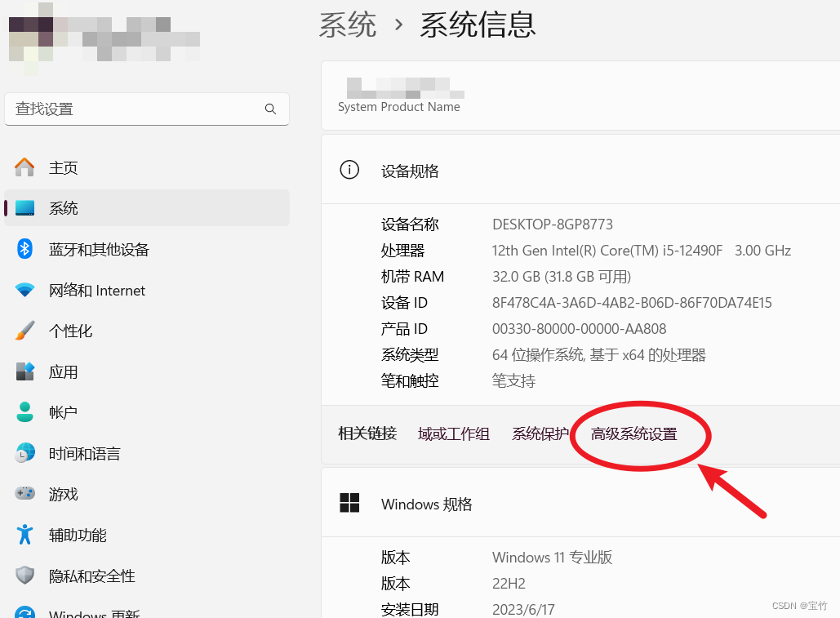Click the System Product Name text

[398, 107]
